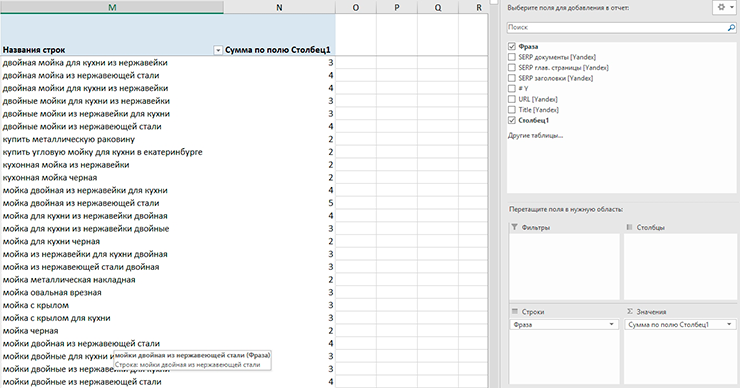Viewport: 740px width, 388px height.
Task: Check the Title [Yandex] field checkbox
Action: click(x=512, y=110)
